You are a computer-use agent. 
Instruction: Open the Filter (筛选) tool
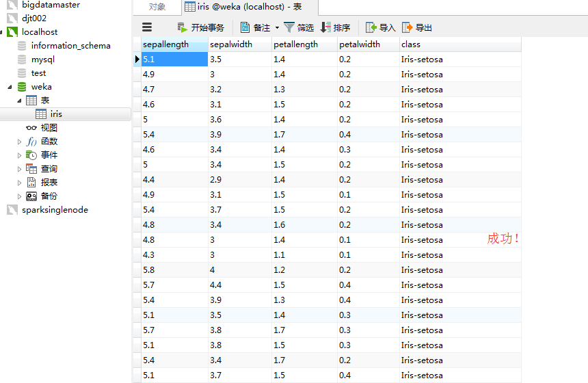[299, 27]
